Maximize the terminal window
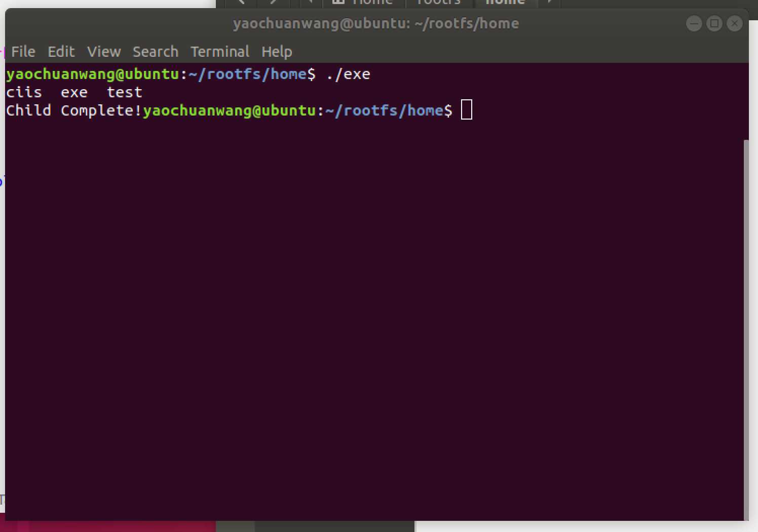 pos(714,23)
